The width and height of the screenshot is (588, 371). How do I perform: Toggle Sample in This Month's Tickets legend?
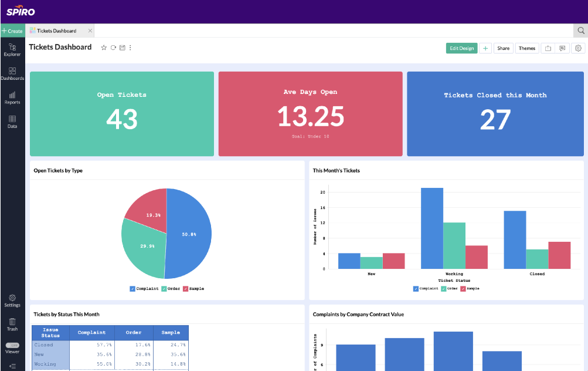tap(470, 288)
